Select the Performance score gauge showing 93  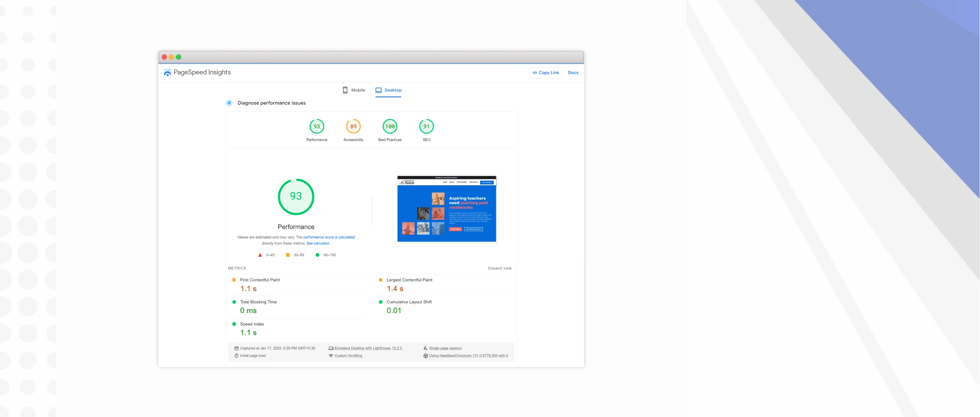pos(317,127)
